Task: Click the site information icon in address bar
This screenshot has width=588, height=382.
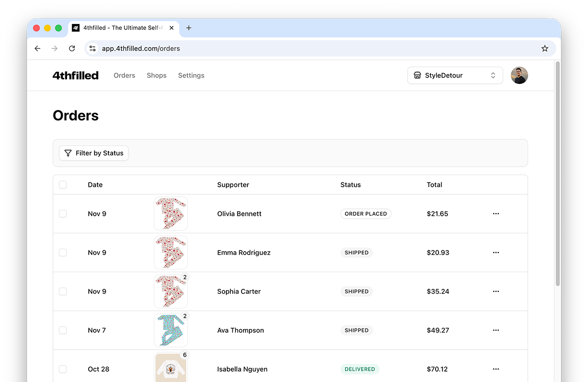Action: [x=93, y=49]
